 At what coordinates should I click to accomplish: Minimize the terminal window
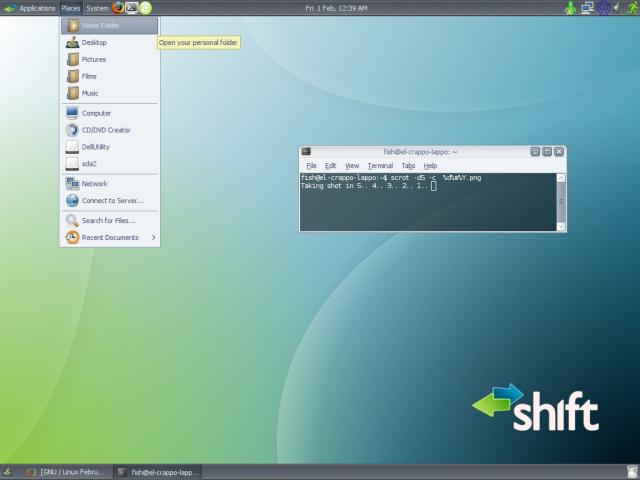tap(535, 151)
